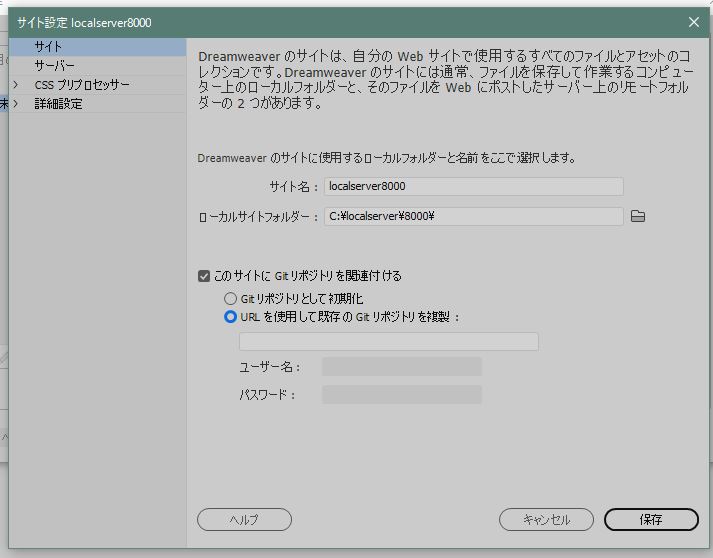Click the 保存 button
The width and height of the screenshot is (713, 558).
(x=651, y=519)
